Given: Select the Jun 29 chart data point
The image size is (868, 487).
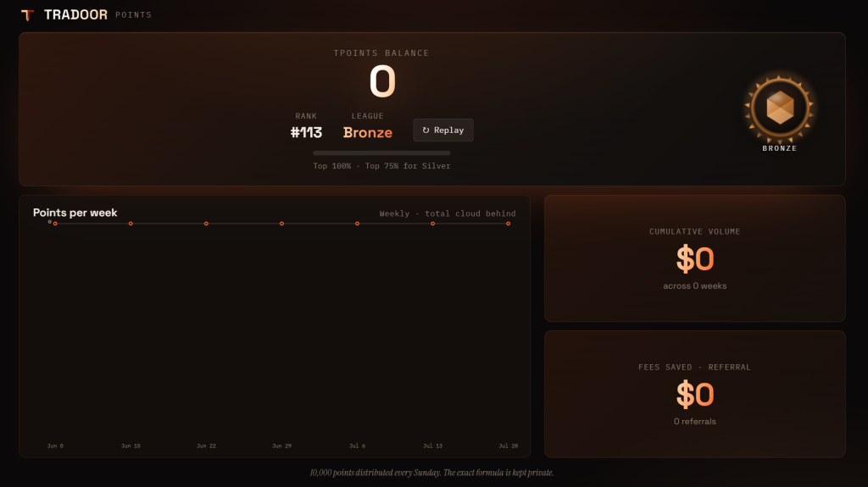Looking at the screenshot, I should (281, 224).
